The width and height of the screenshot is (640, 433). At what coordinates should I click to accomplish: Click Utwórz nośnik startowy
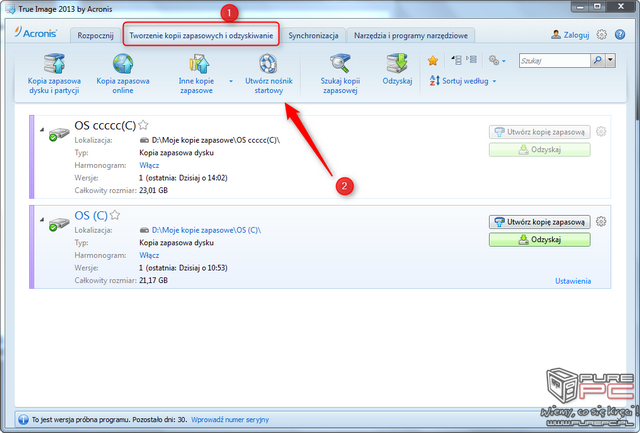coord(269,74)
